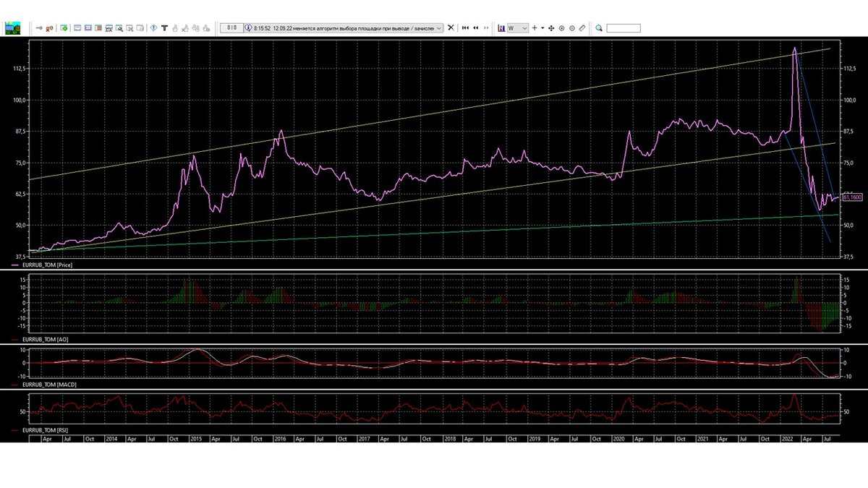Open the W timeframe interval dropdown
Image resolution: width=868 pixels, height=488 pixels.
[x=518, y=27]
